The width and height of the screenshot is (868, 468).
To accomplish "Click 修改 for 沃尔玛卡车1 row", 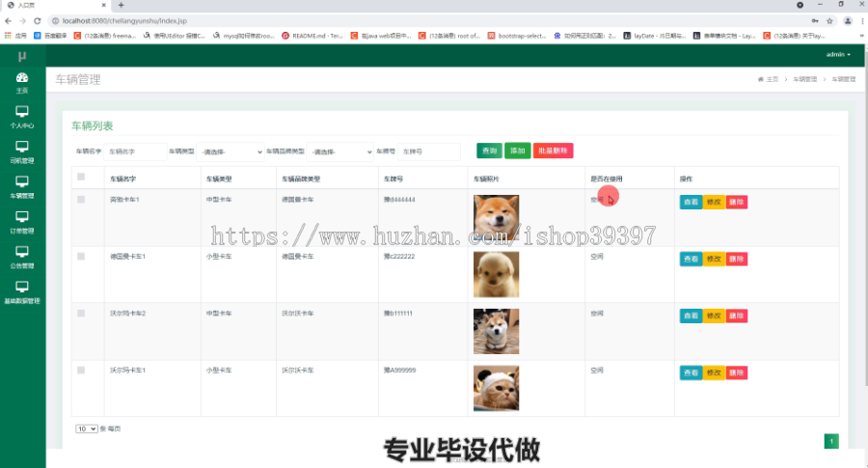I will (x=714, y=372).
